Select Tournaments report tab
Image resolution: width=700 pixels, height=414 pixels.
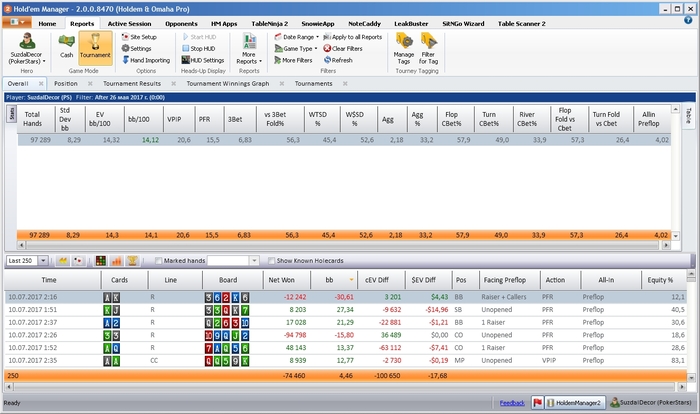(x=313, y=84)
